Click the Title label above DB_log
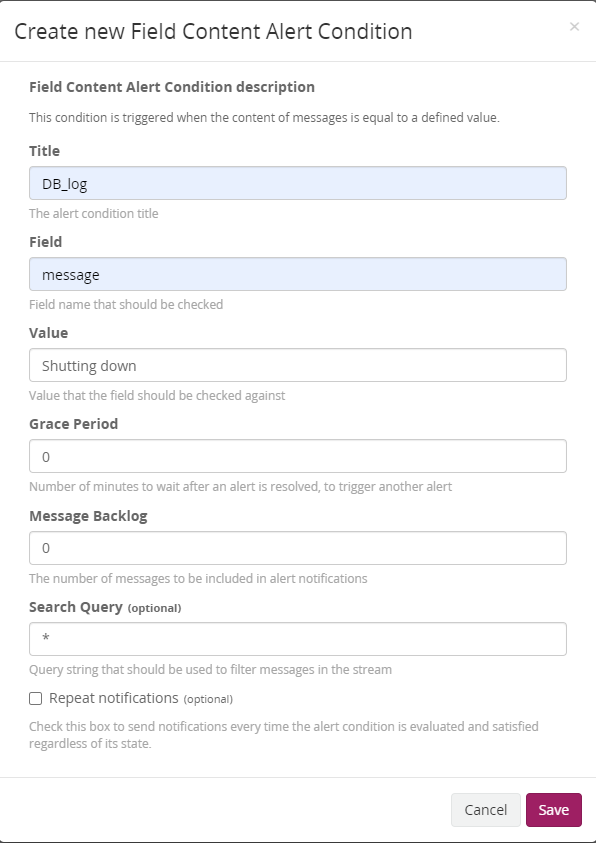 [44, 151]
